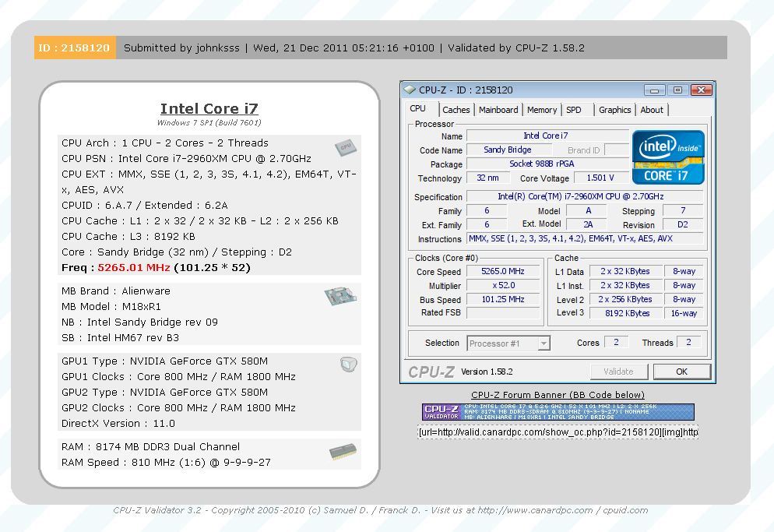774x532 pixels.
Task: Click the 'RAM Speed : 810 MHz' line
Action: pyautogui.click(x=167, y=463)
